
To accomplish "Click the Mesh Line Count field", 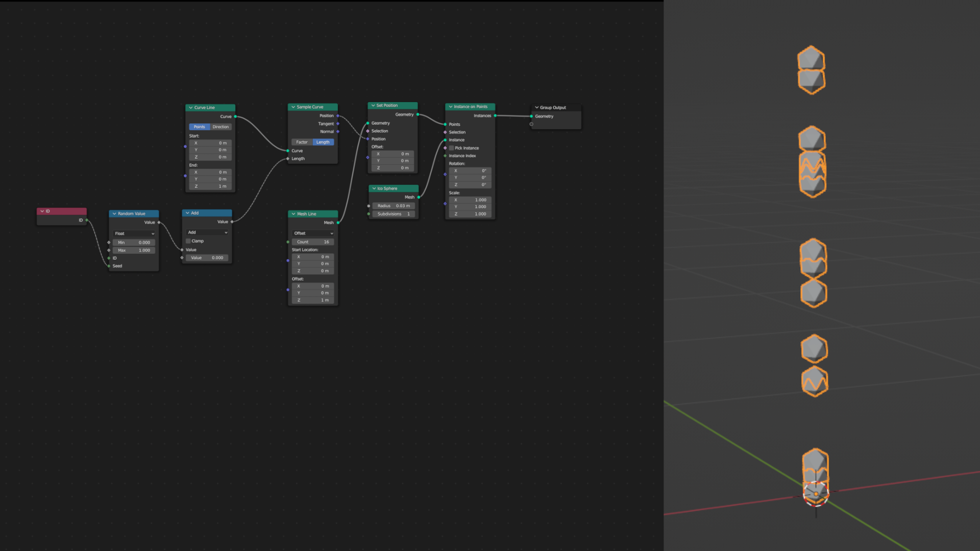I will [313, 242].
